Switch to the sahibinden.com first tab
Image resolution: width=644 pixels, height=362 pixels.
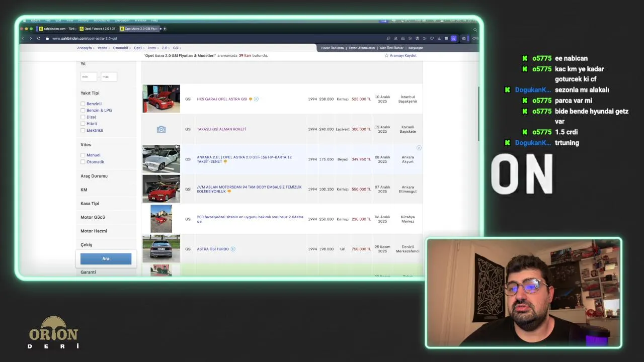point(57,29)
